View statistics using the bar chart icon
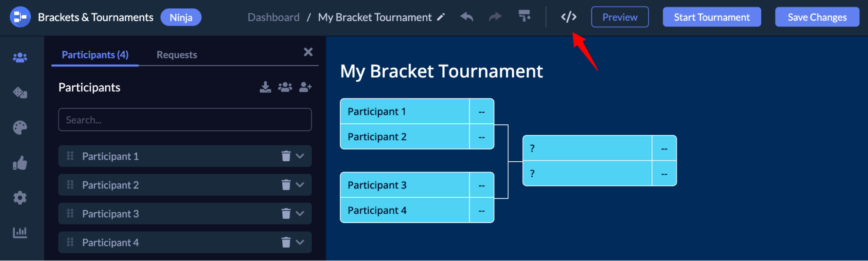 coord(20,232)
